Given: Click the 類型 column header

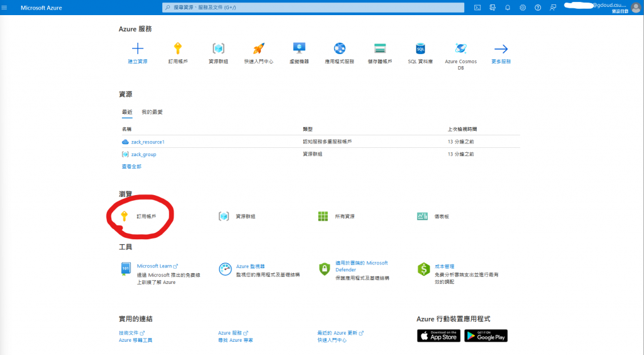Looking at the screenshot, I should 308,129.
